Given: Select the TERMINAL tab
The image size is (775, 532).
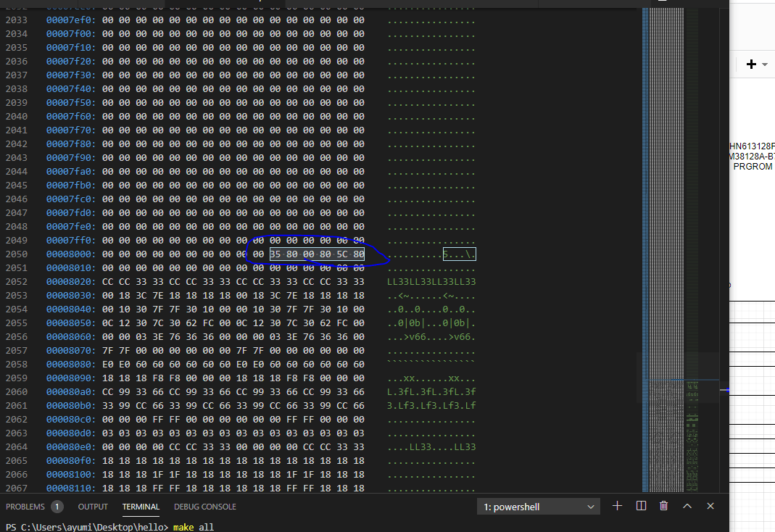Looking at the screenshot, I should point(141,507).
